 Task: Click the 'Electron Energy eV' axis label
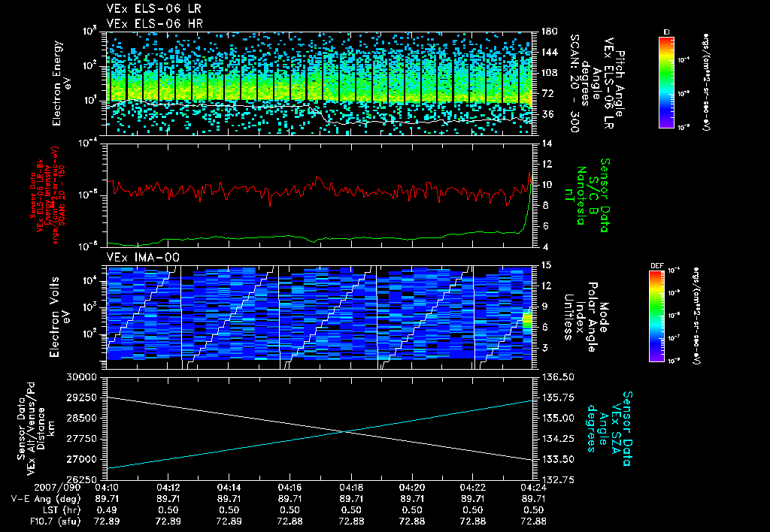pos(62,83)
